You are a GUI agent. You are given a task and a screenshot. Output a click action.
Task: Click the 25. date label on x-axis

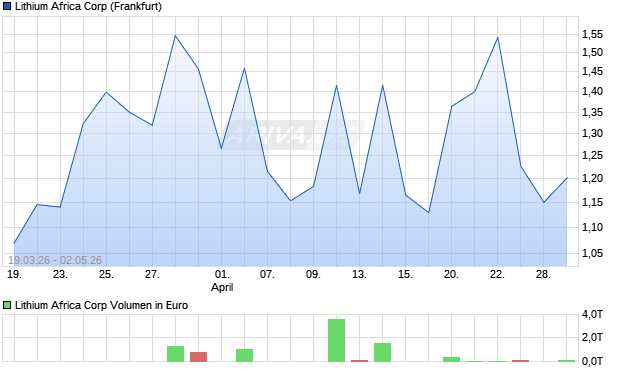[x=106, y=274]
